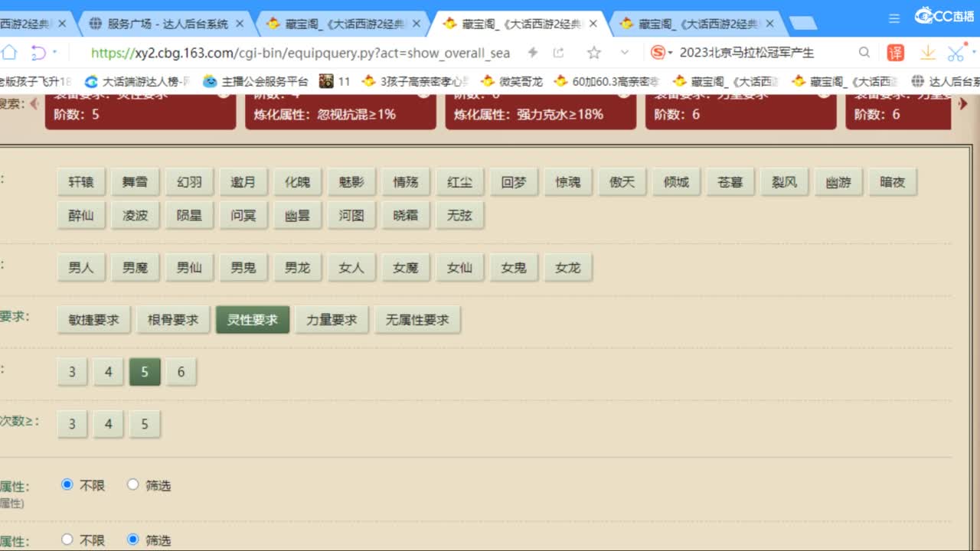980x551 pixels.
Task: Choose race option 男人
Action: (81, 268)
